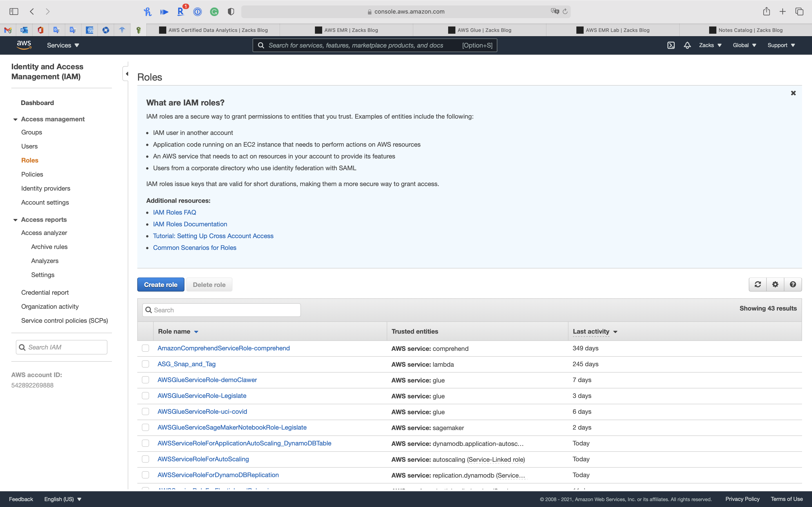Refresh the roles list with the refresh icon
This screenshot has height=507, width=812.
758,284
